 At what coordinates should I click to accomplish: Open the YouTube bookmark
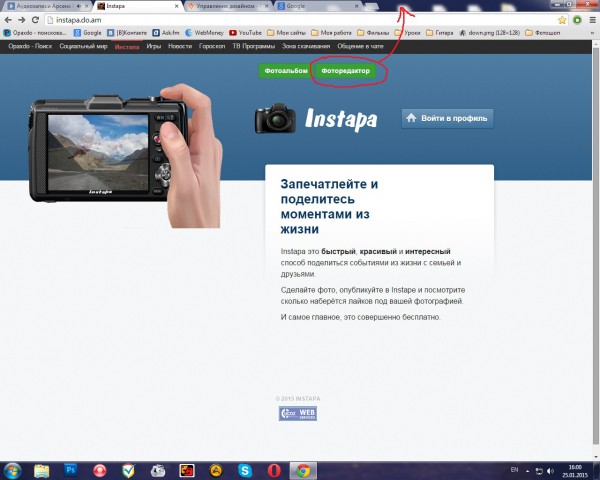point(245,33)
